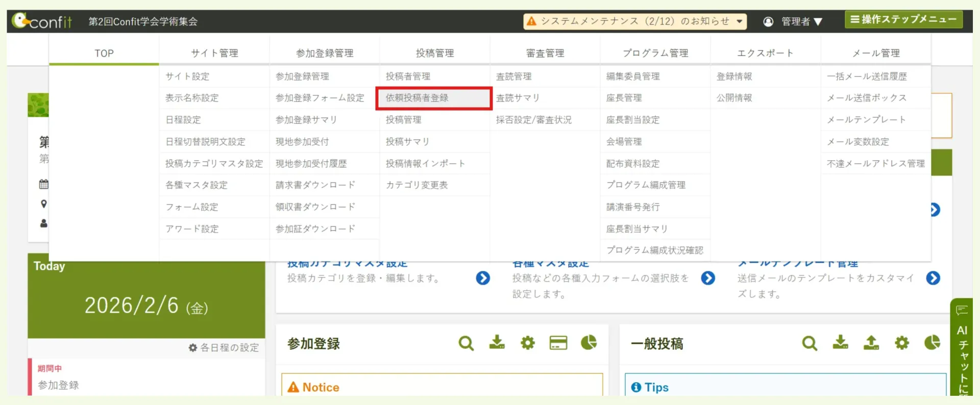980x405 pixels.
Task: Select 登録情報 under エクスポート
Action: click(766, 77)
